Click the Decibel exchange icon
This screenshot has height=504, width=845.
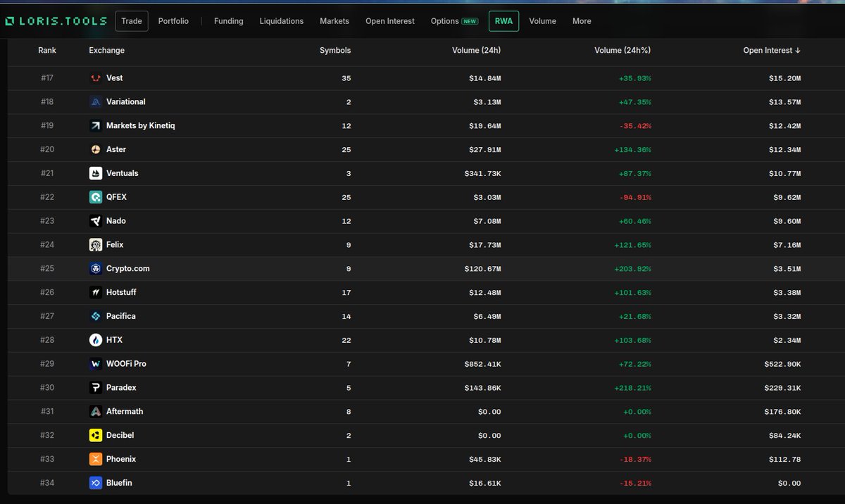pyautogui.click(x=96, y=435)
